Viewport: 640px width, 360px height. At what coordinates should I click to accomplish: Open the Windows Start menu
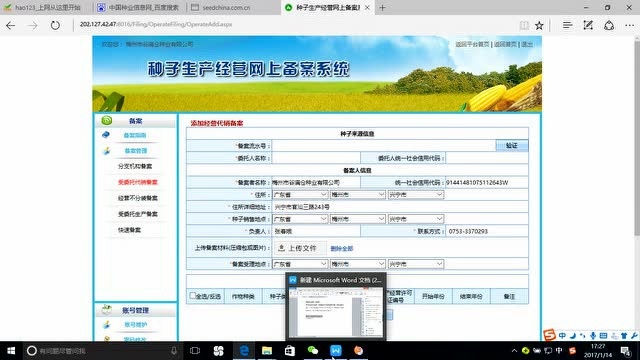pyautogui.click(x=11, y=351)
